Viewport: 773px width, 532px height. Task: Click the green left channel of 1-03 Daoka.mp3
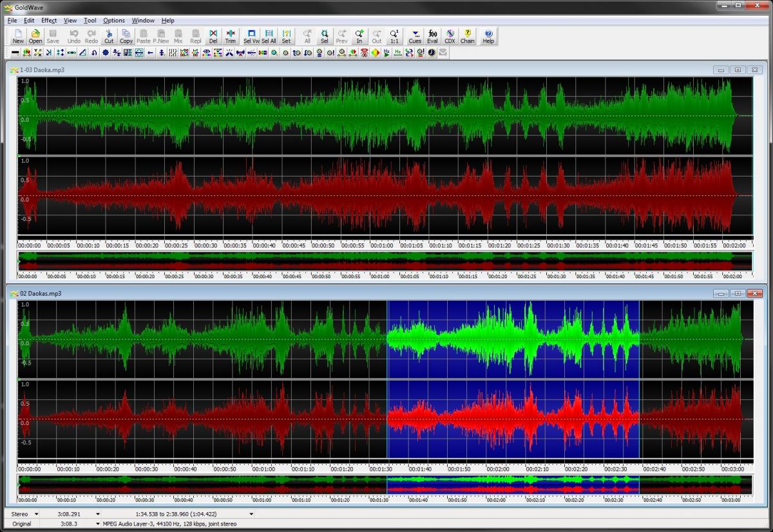click(x=385, y=115)
